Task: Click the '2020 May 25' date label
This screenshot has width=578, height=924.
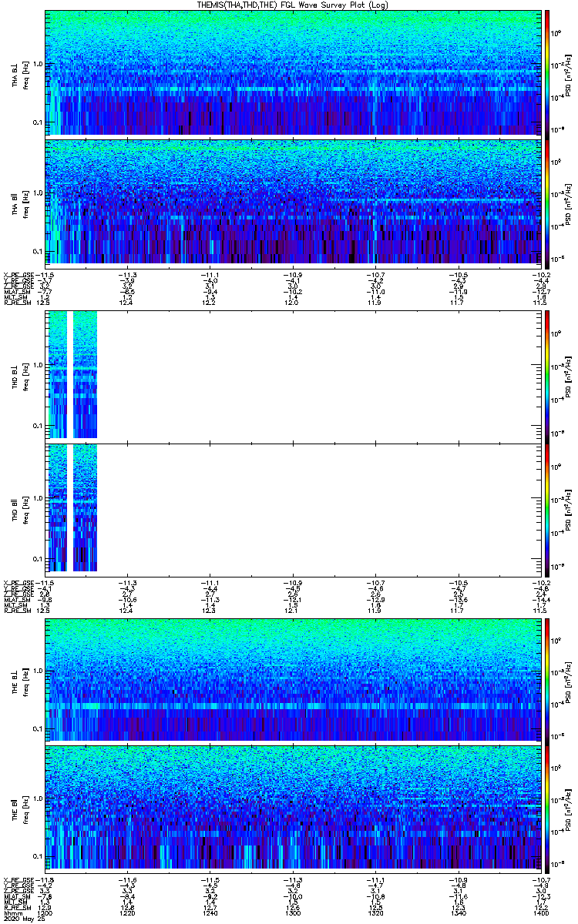Action: point(23,919)
